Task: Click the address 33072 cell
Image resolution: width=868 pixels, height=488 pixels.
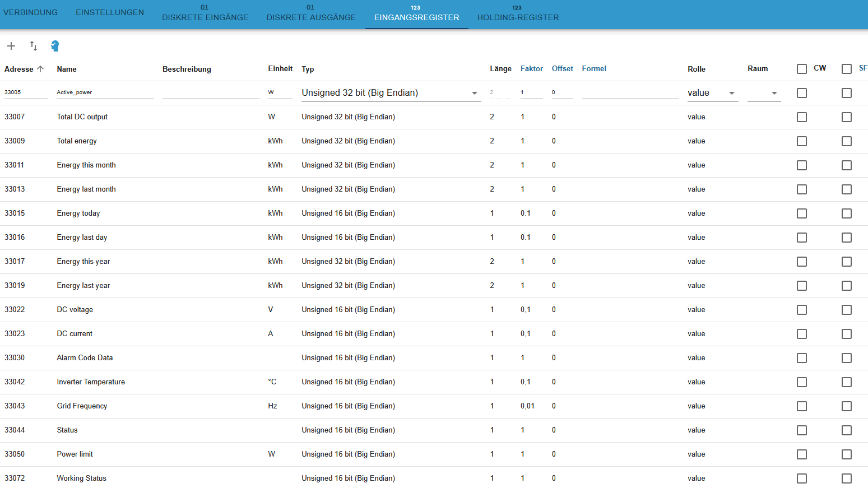Action: pos(15,478)
